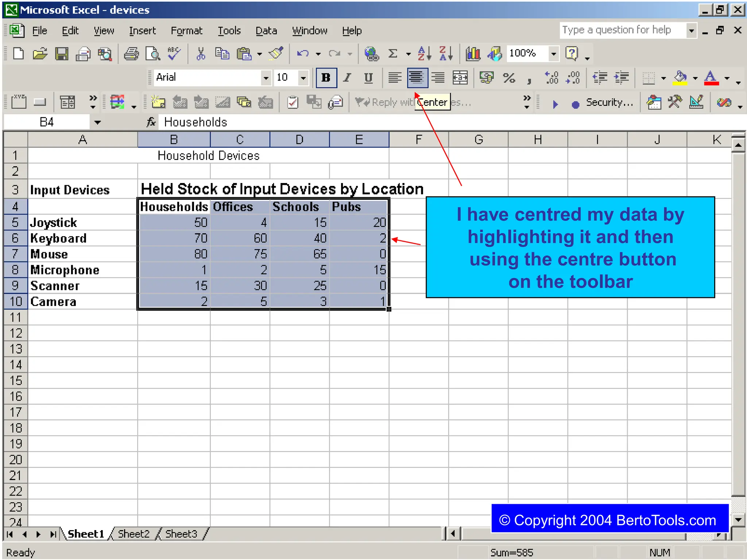Expand the Name Box dropdown arrow
Viewport: 747px width, 560px height.
pyautogui.click(x=97, y=122)
